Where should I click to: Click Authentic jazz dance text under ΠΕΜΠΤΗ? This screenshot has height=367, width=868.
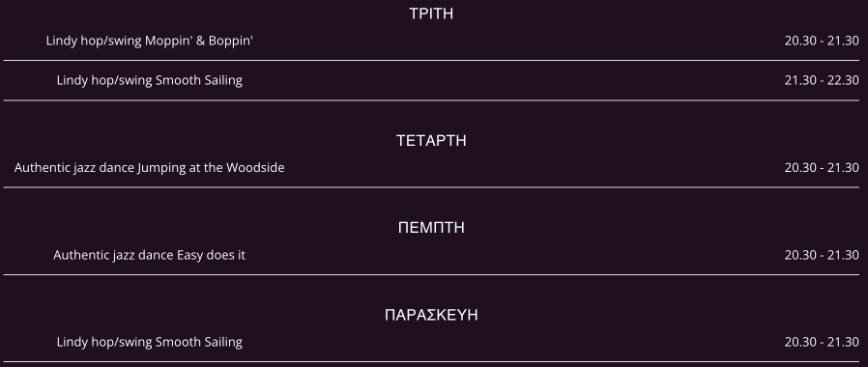coord(113,255)
